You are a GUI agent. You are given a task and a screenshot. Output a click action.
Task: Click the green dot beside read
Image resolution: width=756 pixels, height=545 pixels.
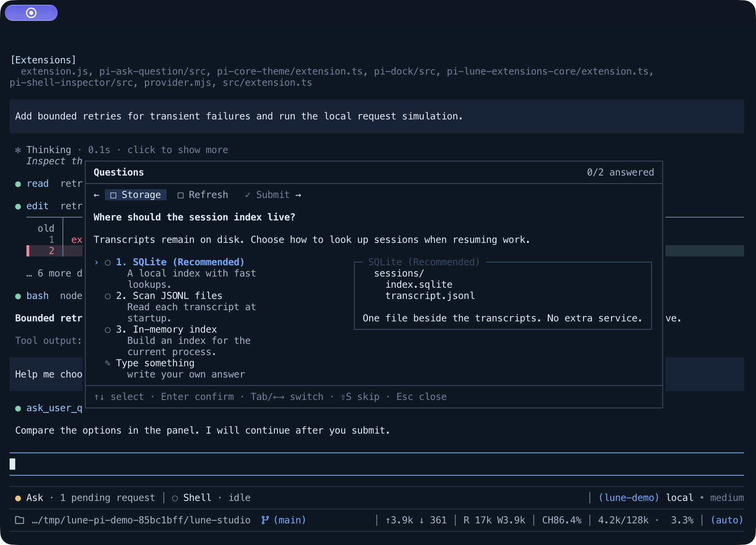pos(18,184)
